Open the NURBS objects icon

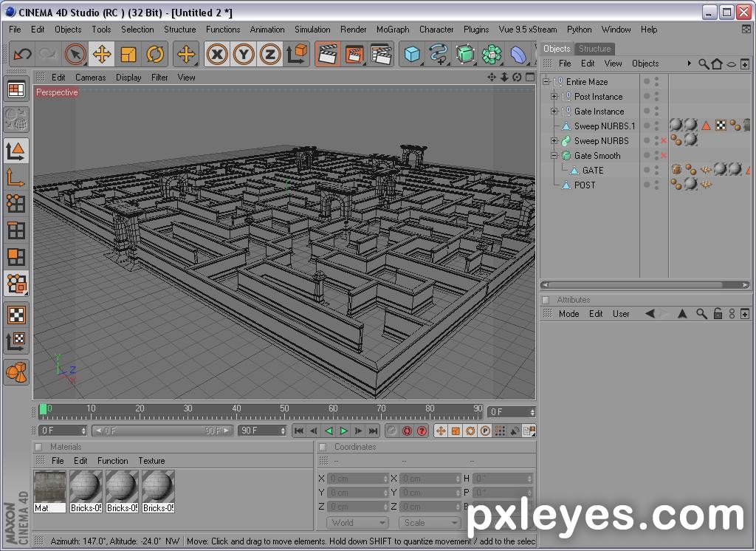coord(464,54)
